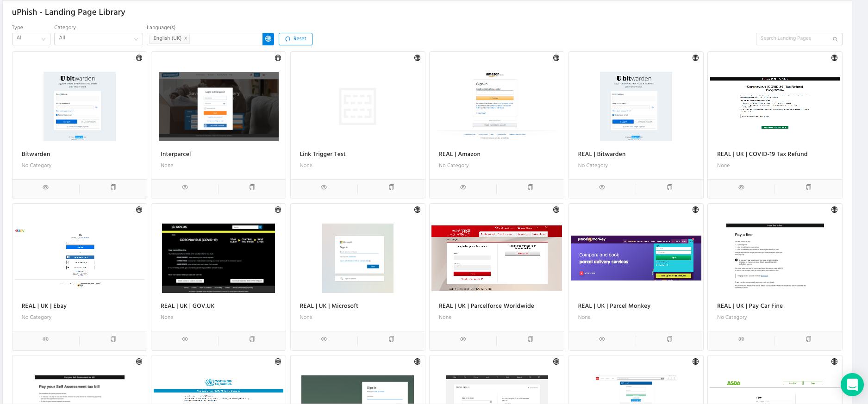Click globe icon on Bitwarden card
The height and width of the screenshot is (405, 868).
click(x=139, y=58)
